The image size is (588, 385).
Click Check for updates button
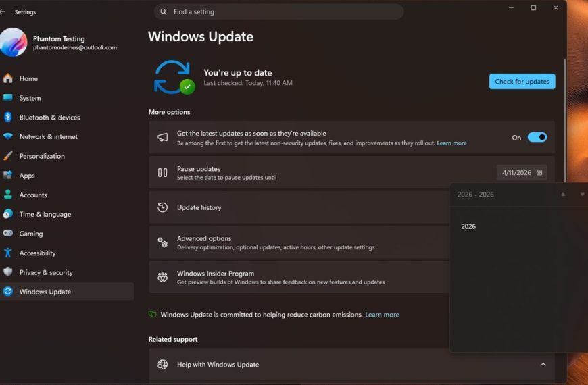(522, 81)
